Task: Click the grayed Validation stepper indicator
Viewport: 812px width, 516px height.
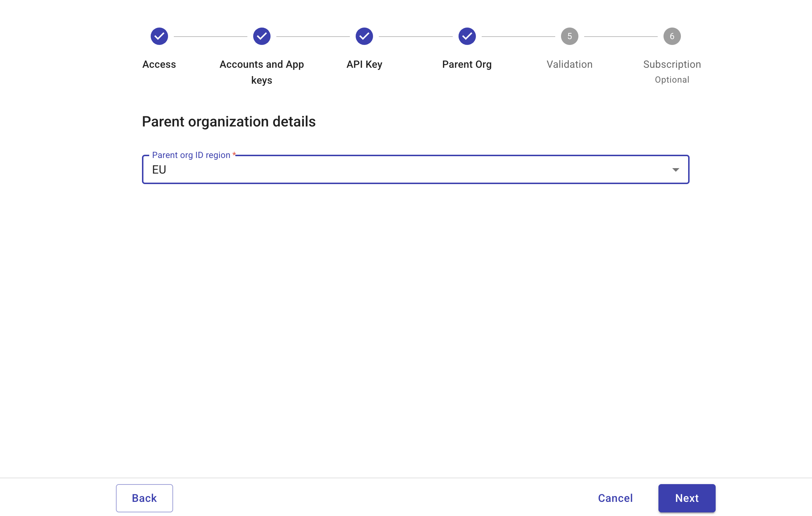Action: pos(569,36)
